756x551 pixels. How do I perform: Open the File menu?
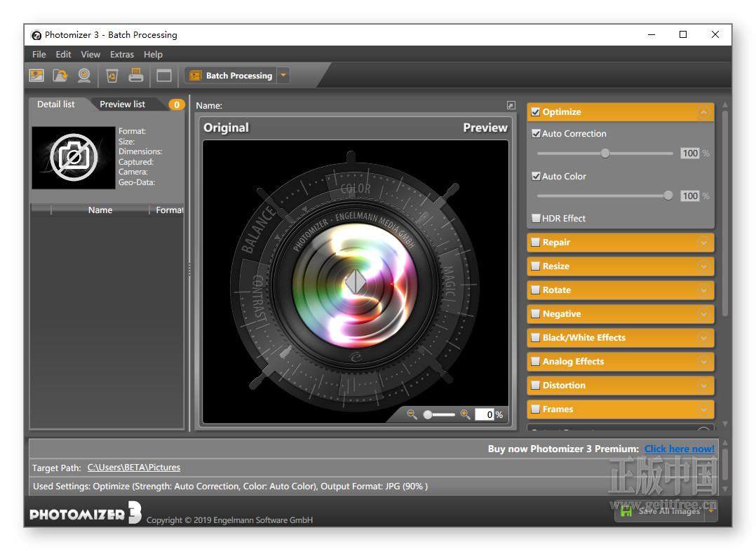click(x=39, y=55)
